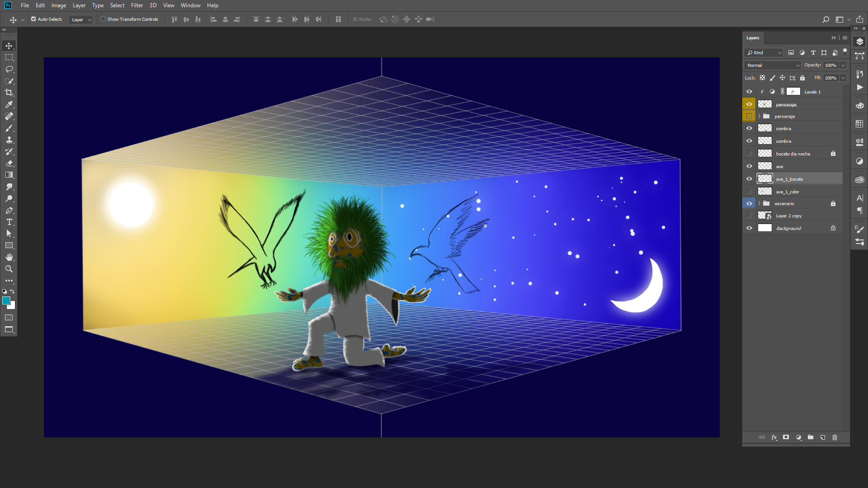Pick the Eyedropper tool
The height and width of the screenshot is (488, 868).
(9, 104)
